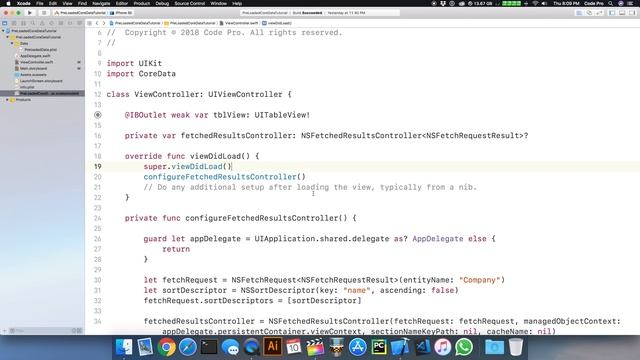Screen dimensions: 640x360
Task: Collapse the yellow project group folder
Action: 8,37
